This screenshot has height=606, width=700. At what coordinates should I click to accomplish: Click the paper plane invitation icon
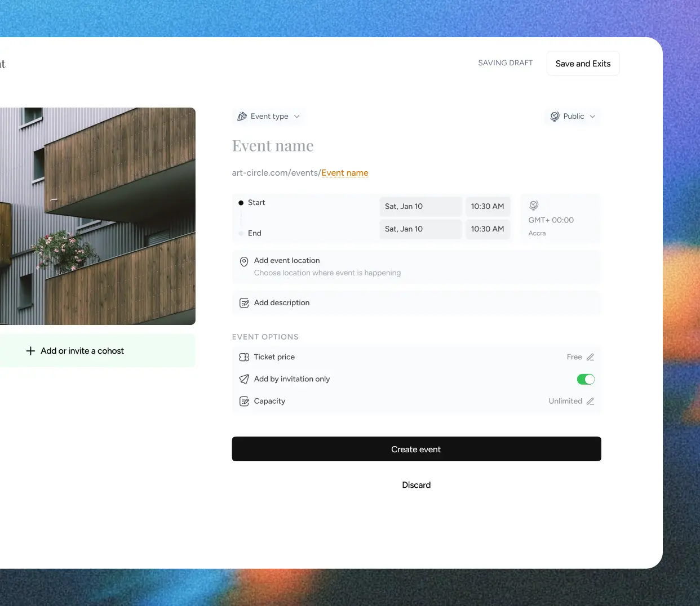pos(244,379)
